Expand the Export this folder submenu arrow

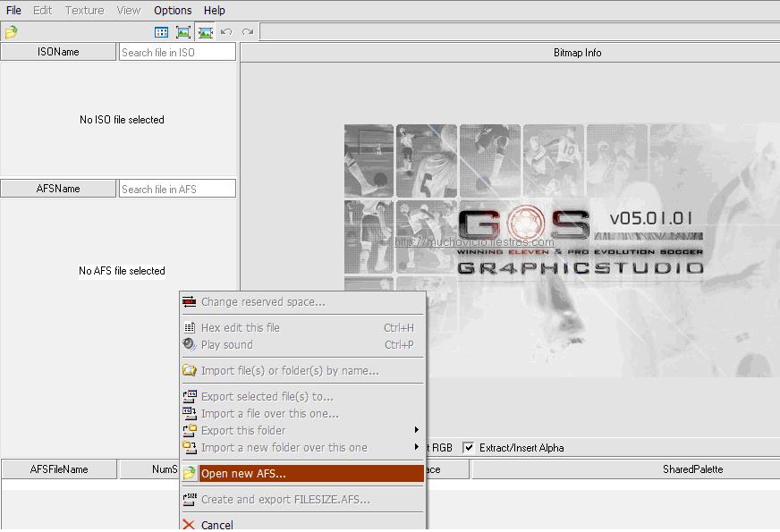(417, 431)
